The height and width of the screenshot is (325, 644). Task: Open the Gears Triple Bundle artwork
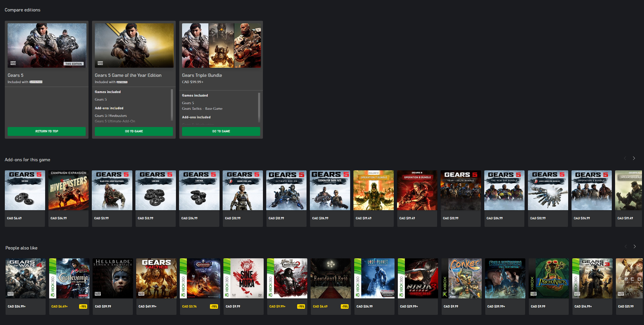point(221,46)
